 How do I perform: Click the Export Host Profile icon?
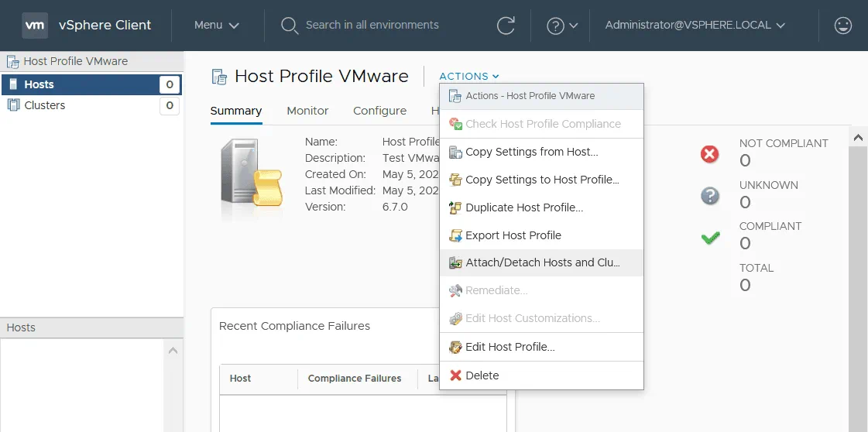pyautogui.click(x=455, y=235)
